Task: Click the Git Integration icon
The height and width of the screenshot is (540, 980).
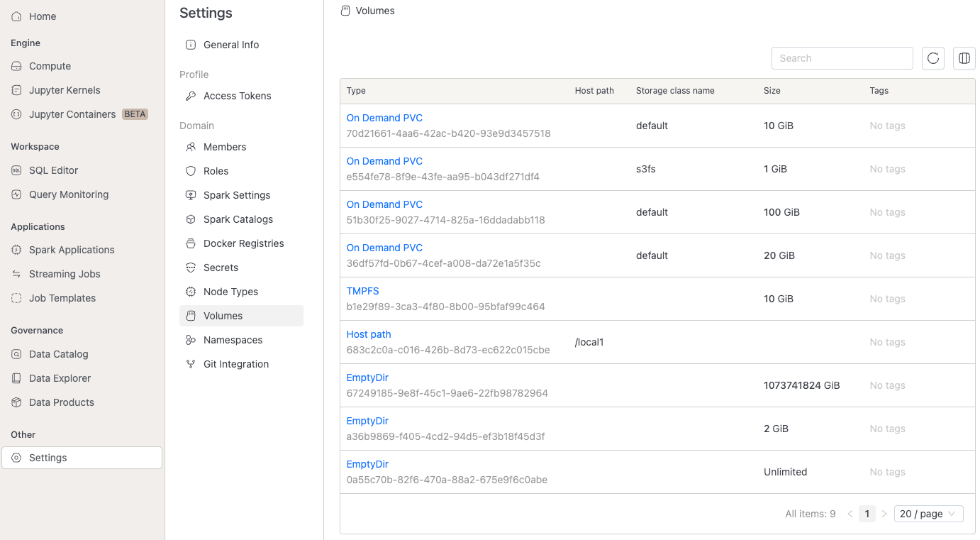Action: tap(191, 364)
